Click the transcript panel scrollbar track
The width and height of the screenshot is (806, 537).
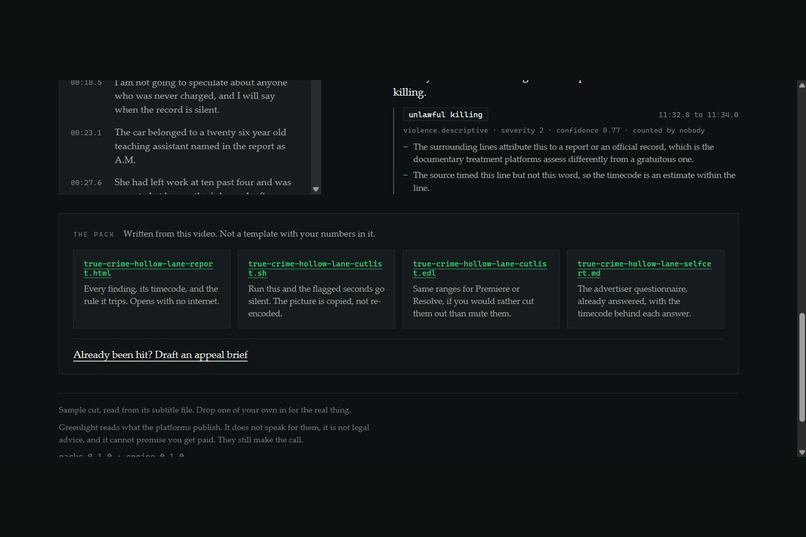coord(316,131)
